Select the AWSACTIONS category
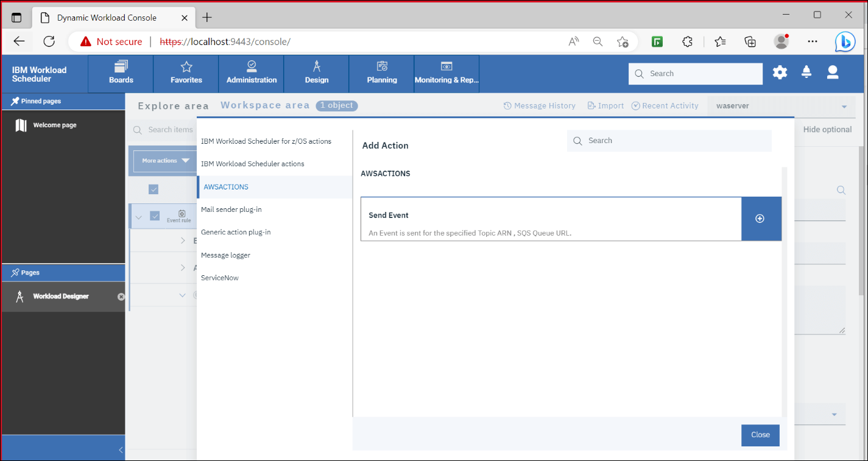 [x=274, y=187]
